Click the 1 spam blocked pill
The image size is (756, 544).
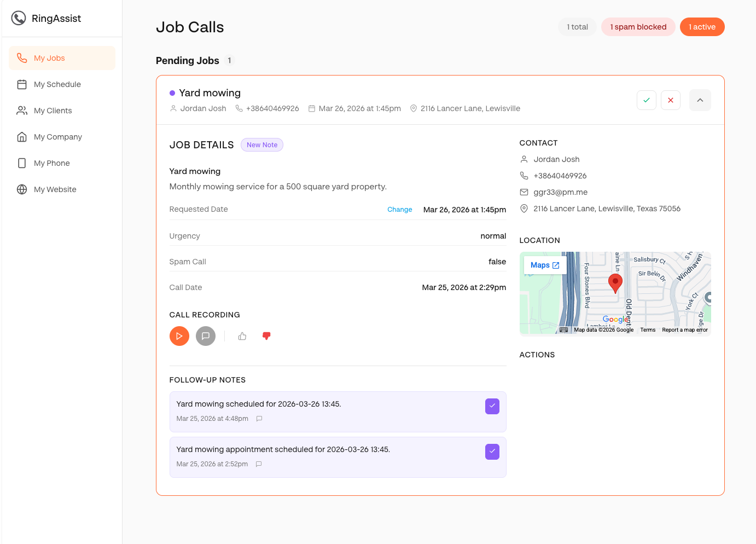click(638, 27)
